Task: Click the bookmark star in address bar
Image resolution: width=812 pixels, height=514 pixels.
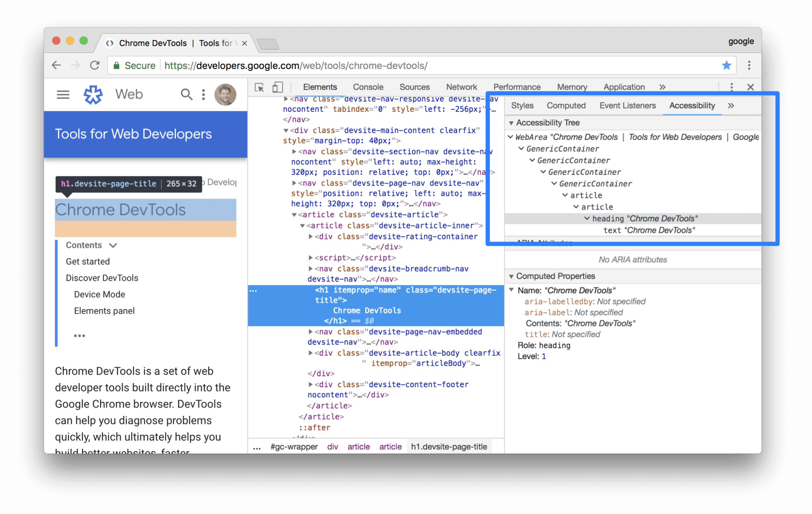Action: point(726,65)
